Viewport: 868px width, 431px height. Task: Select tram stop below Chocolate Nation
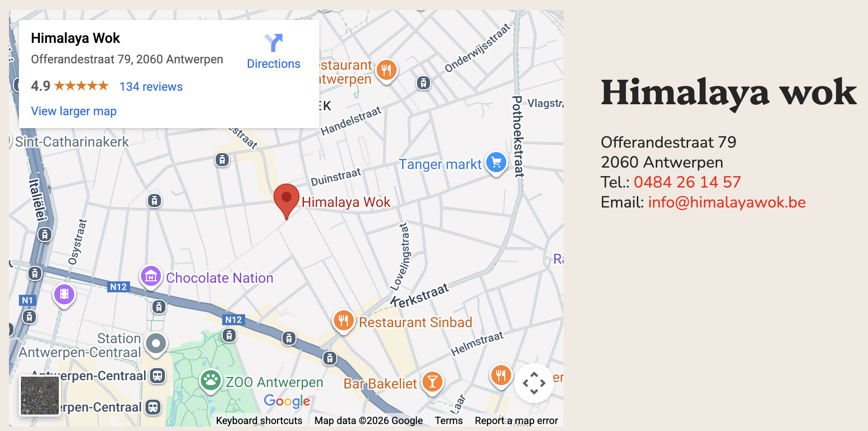(x=159, y=307)
